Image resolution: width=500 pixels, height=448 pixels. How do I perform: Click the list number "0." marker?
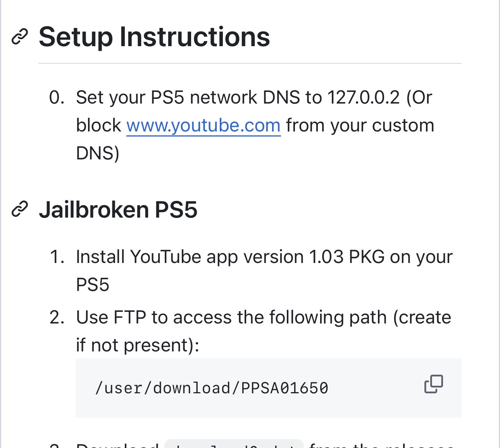[57, 97]
